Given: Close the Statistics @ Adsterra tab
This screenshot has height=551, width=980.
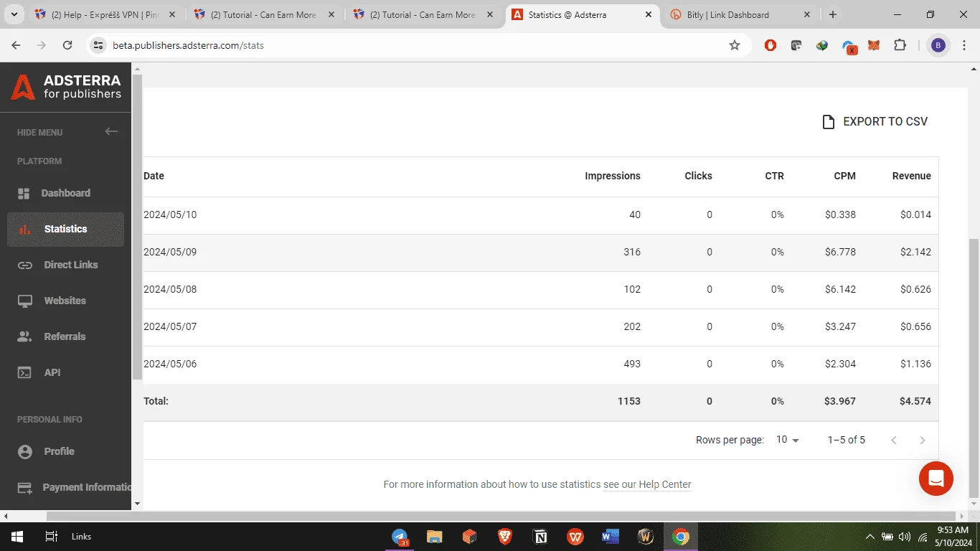Looking at the screenshot, I should coord(648,14).
